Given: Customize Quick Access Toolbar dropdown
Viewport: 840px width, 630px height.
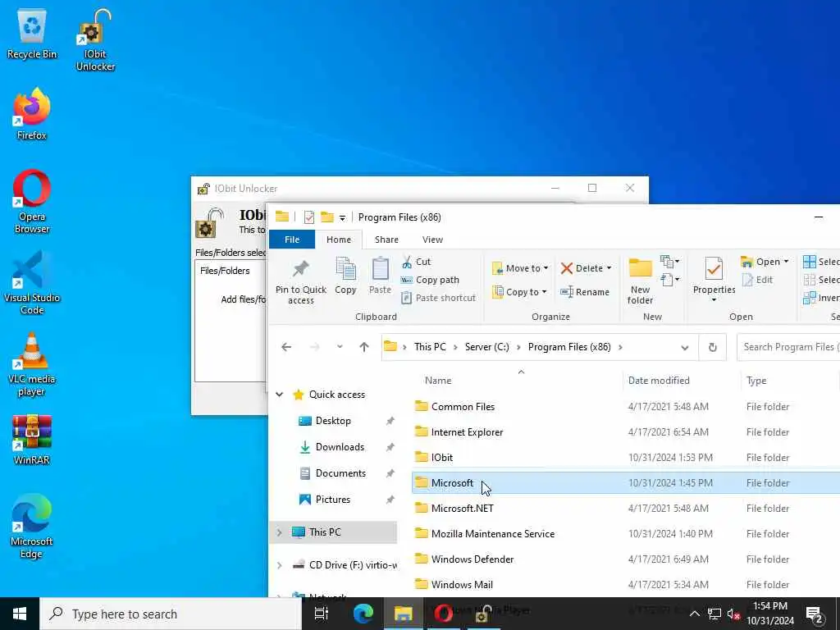Looking at the screenshot, I should [342, 218].
